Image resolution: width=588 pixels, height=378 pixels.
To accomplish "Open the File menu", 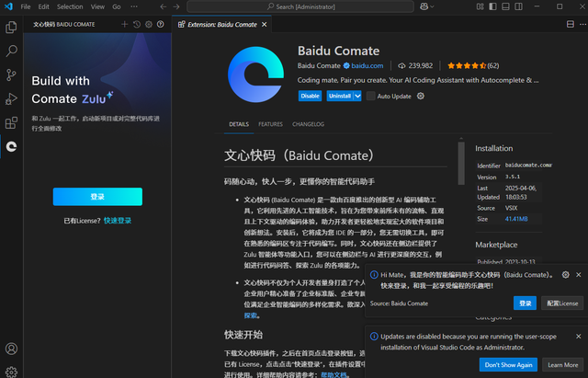I will coord(26,6).
